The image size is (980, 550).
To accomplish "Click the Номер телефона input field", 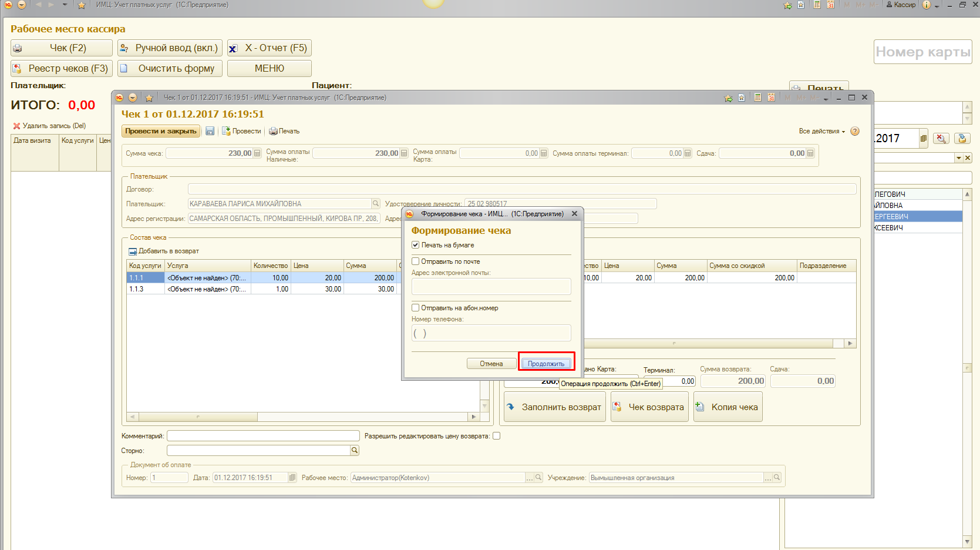I will 491,333.
